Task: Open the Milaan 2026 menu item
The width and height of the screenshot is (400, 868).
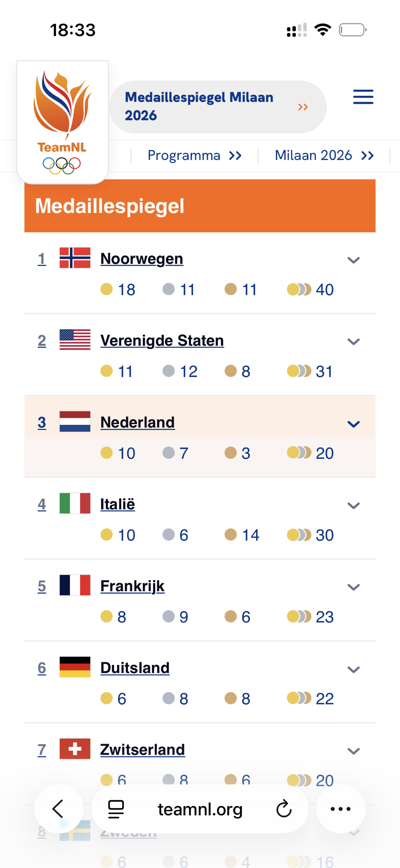Action: click(324, 155)
